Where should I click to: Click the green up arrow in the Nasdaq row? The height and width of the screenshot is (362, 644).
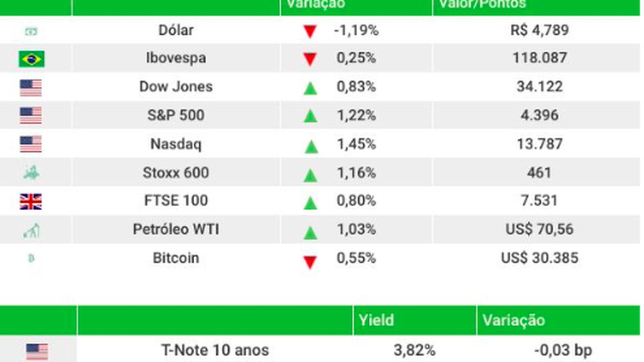pyautogui.click(x=311, y=147)
